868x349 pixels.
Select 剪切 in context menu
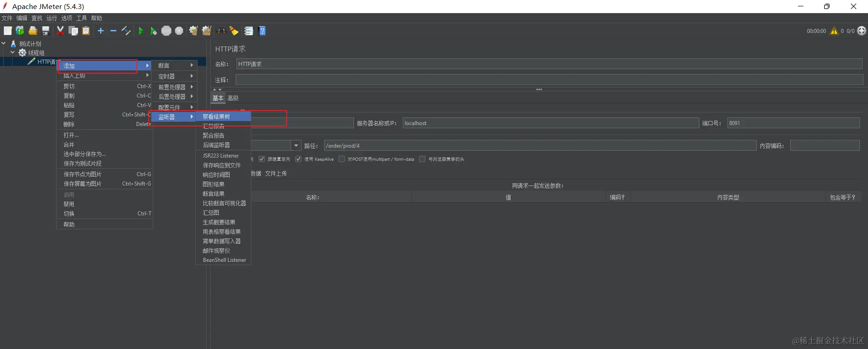(x=105, y=86)
